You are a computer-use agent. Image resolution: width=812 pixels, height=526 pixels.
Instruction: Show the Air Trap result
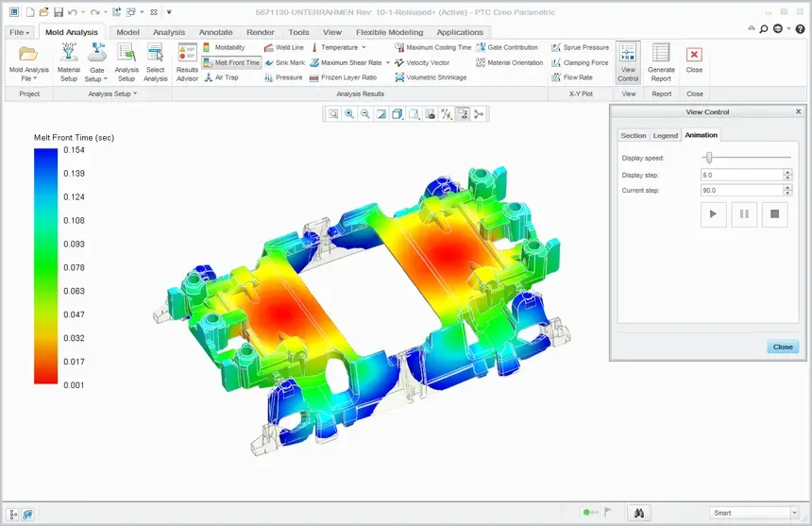pyautogui.click(x=221, y=77)
